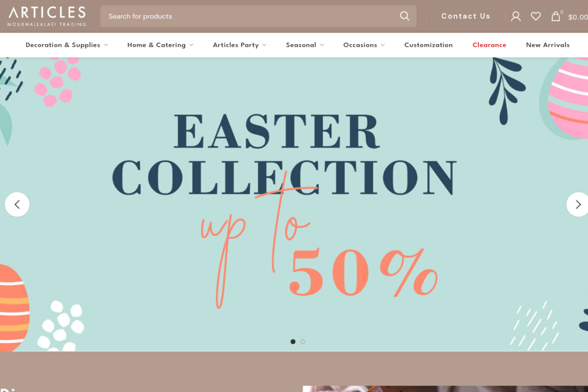Screen dimensions: 588x392
Task: Expand the Seasonal dropdown menu
Action: 305,45
